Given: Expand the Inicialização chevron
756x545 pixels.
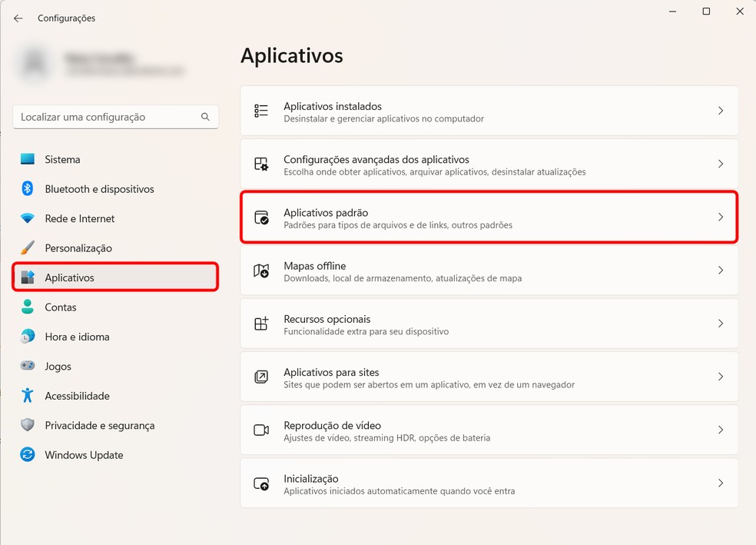Looking at the screenshot, I should coord(721,484).
